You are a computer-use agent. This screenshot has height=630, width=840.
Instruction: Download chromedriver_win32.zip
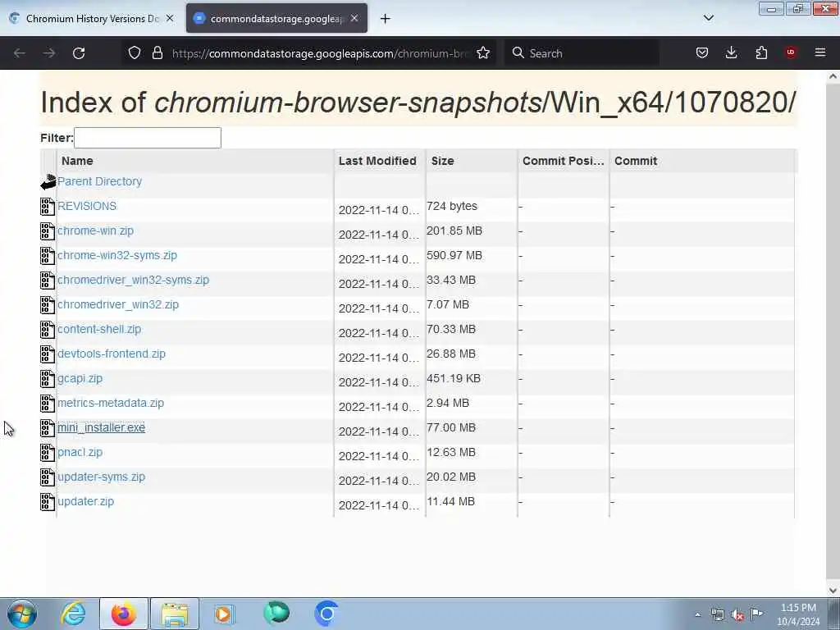[118, 305]
